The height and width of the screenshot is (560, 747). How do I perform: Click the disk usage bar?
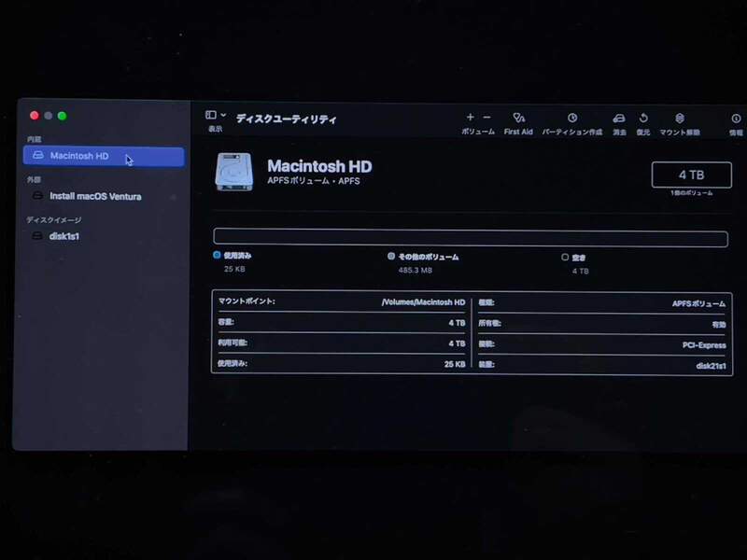coord(471,238)
